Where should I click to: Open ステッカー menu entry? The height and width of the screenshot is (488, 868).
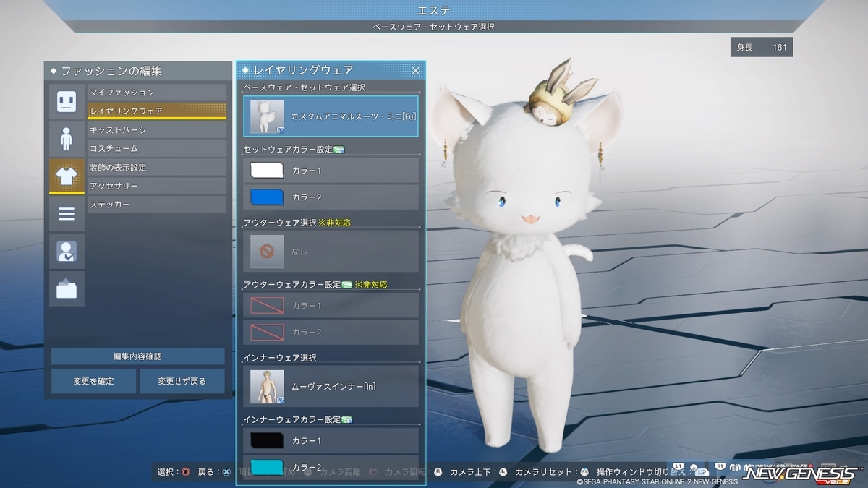157,205
